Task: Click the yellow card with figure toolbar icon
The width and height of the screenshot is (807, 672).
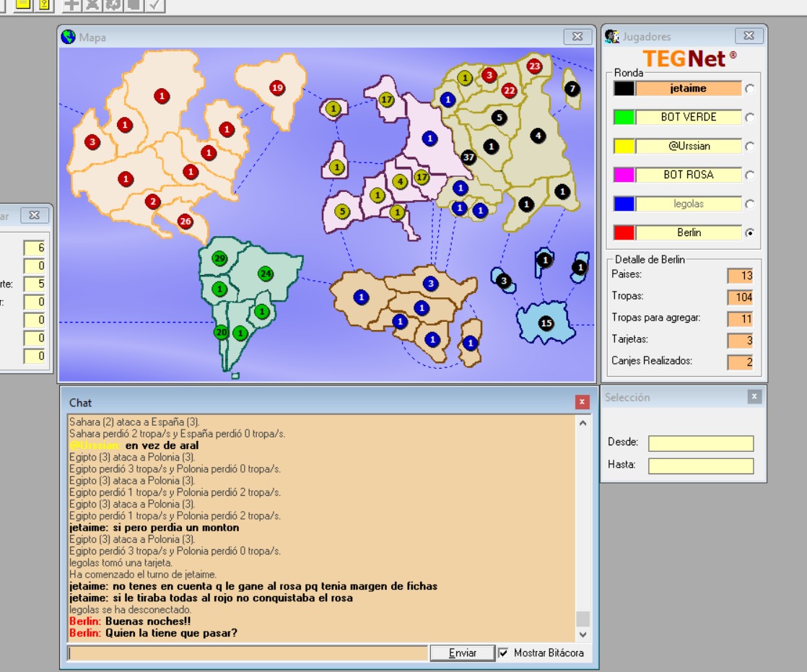Action: click(44, 4)
